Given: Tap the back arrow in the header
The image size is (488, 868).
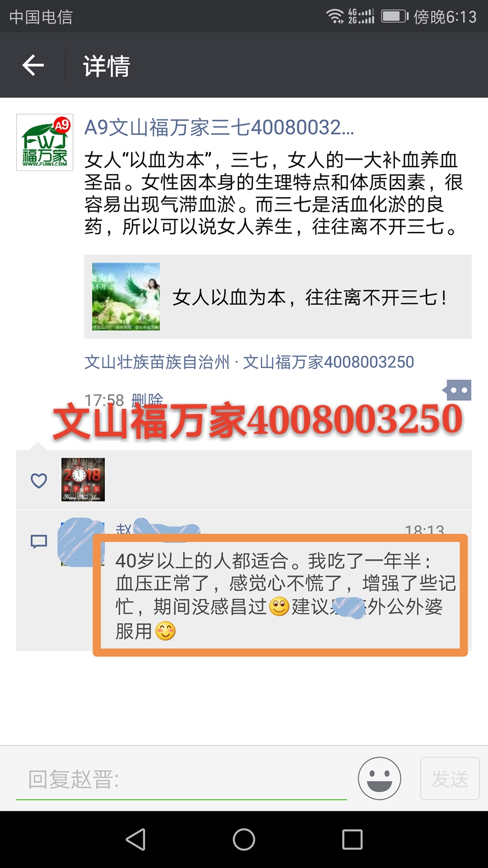Looking at the screenshot, I should point(33,66).
